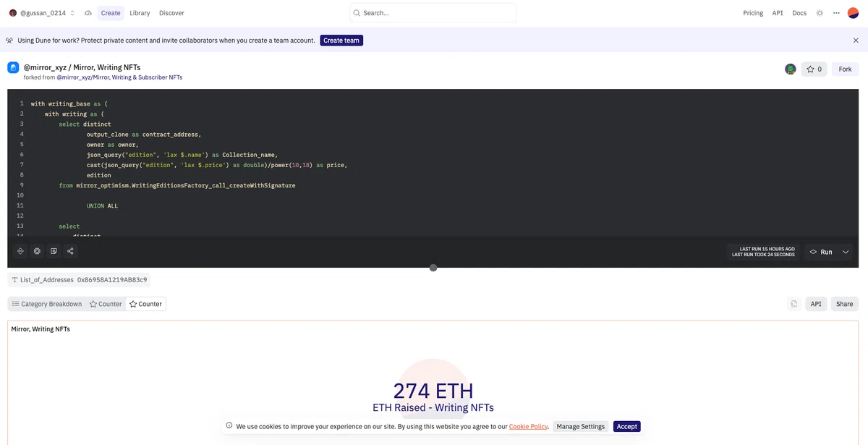868x445 pixels.
Task: Click the cloud icon next to Create
Action: click(x=88, y=13)
